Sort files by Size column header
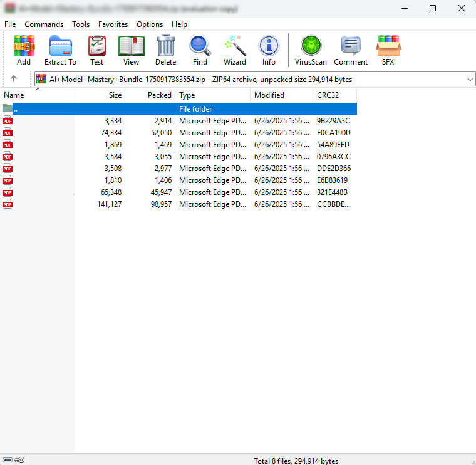The height and width of the screenshot is (465, 476). 100,95
